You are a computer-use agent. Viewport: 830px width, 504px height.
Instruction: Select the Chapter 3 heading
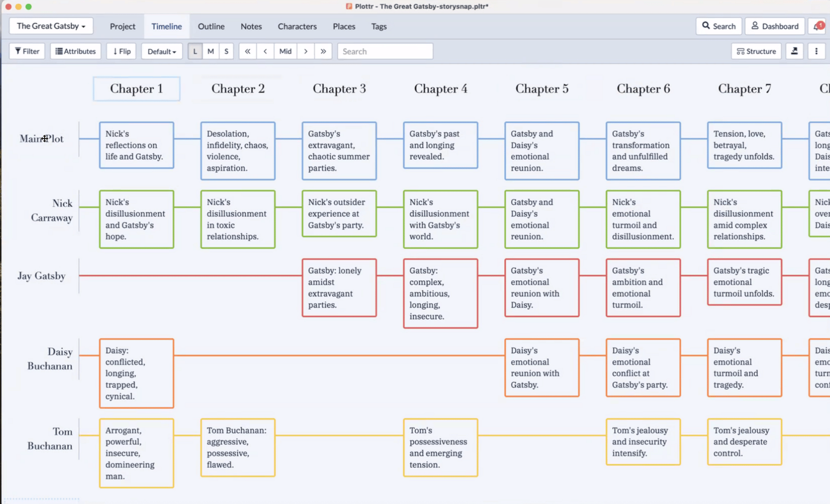339,89
